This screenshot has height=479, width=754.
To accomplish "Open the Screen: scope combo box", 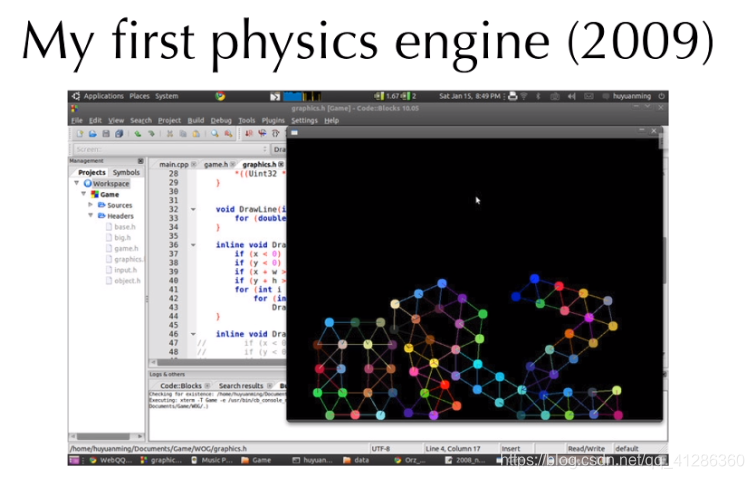I will pos(171,149).
